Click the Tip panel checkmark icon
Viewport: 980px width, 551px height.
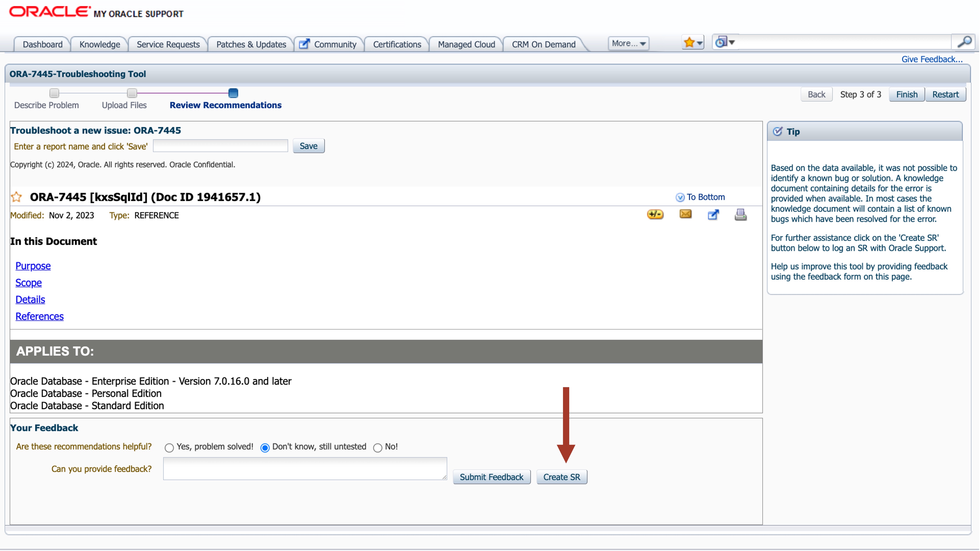coord(778,132)
